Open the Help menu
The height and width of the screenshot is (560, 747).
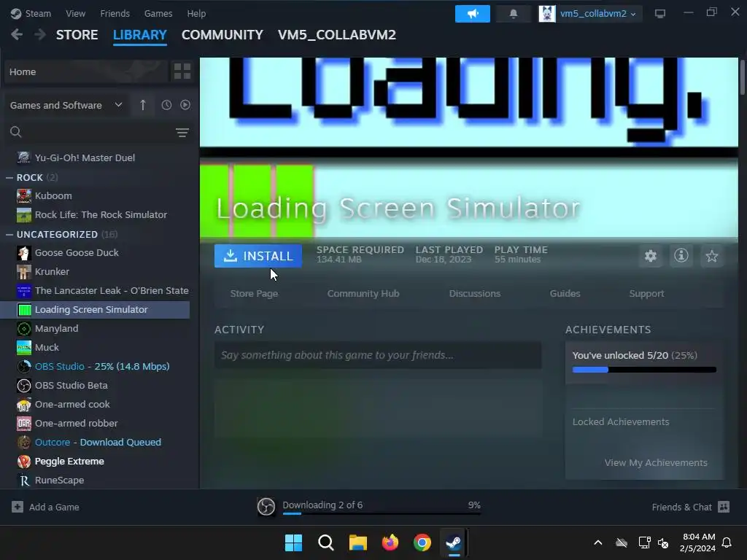(x=196, y=14)
